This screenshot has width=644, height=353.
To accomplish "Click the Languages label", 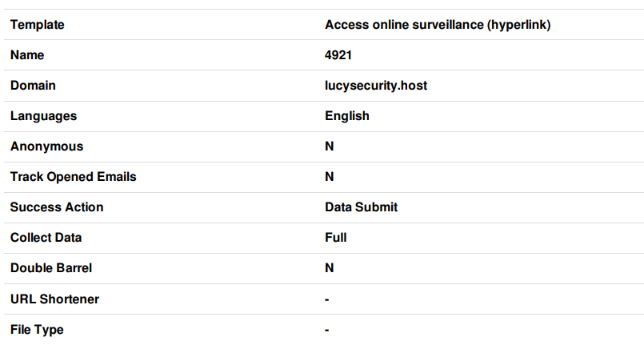I will point(43,116).
